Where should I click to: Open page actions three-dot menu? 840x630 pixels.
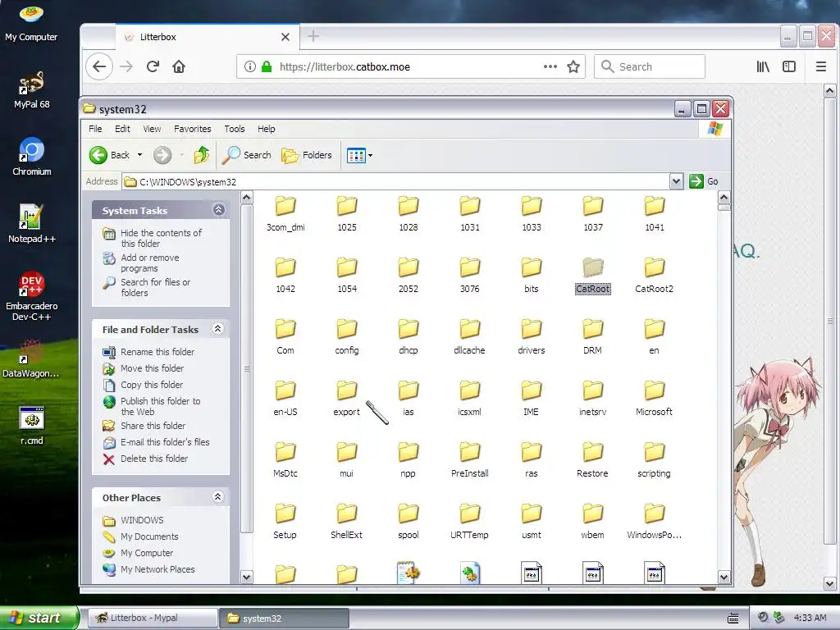pyautogui.click(x=550, y=66)
